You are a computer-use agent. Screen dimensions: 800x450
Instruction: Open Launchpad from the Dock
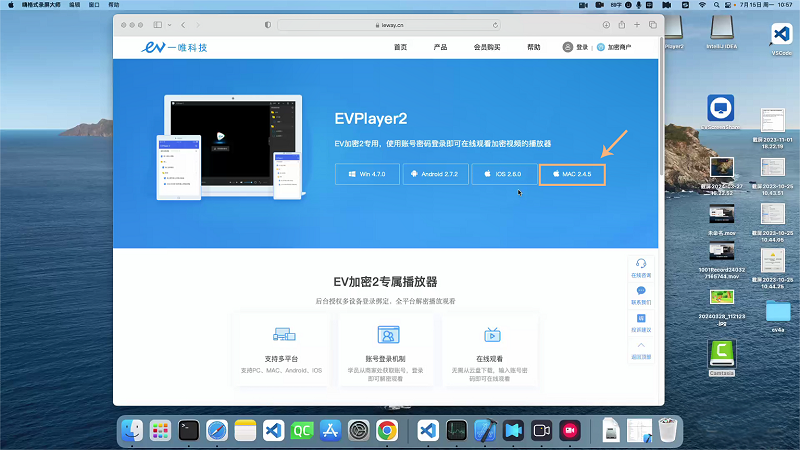pyautogui.click(x=160, y=431)
